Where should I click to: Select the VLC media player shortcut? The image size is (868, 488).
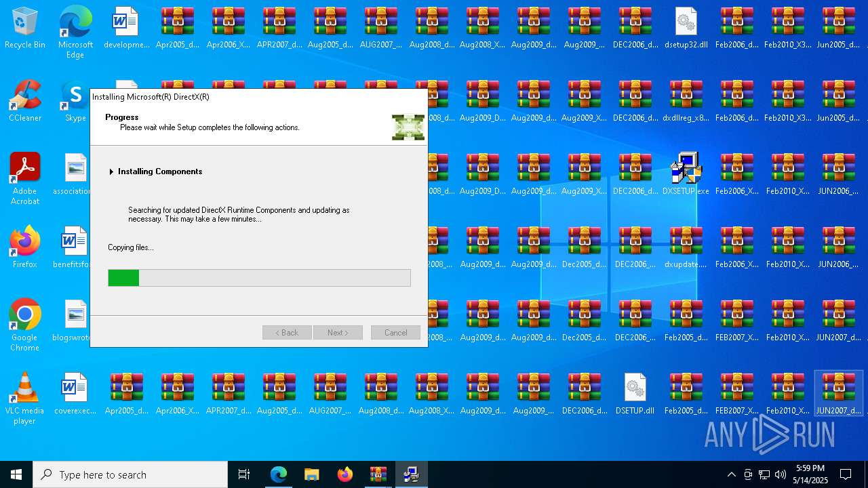point(25,399)
